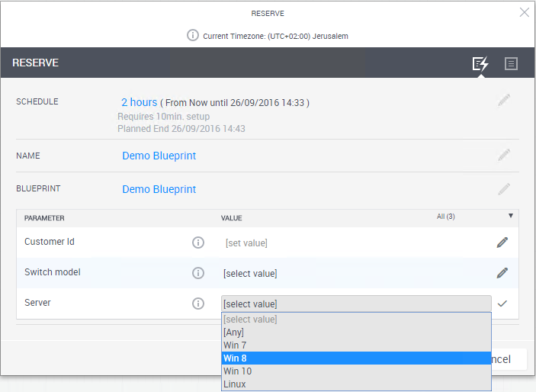The image size is (536, 392).
Task: Choose Win 7 from Server list
Action: (x=235, y=345)
